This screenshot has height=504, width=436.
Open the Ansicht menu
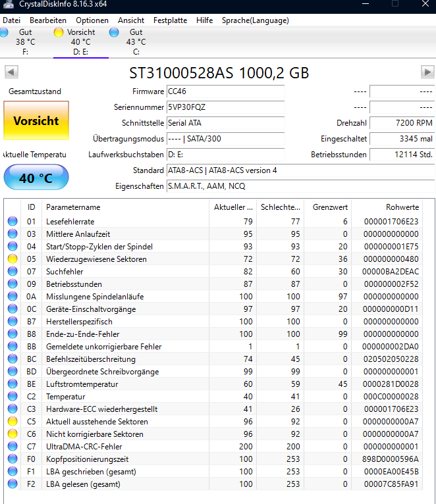[131, 20]
